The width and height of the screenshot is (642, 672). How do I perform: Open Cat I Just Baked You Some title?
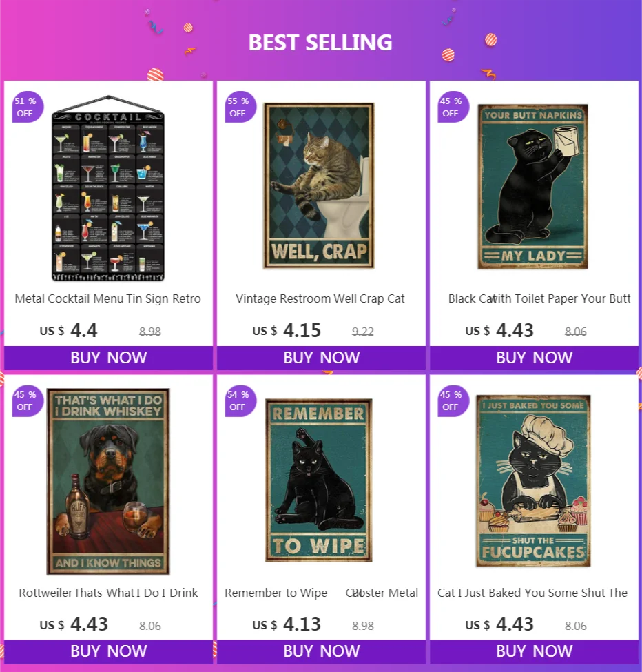[x=532, y=593]
